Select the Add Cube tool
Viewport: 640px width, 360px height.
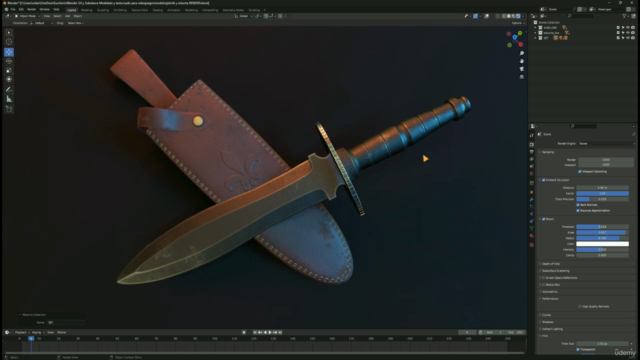pos(9,109)
